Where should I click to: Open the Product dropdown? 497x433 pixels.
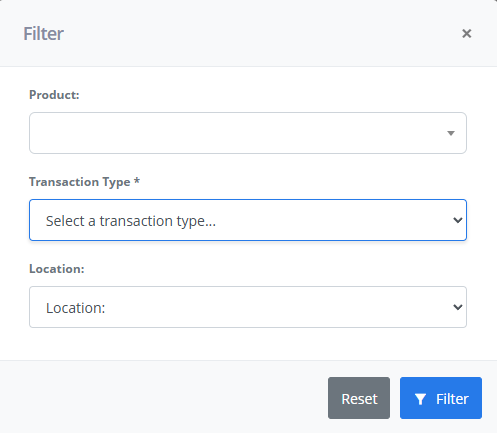[x=248, y=133]
